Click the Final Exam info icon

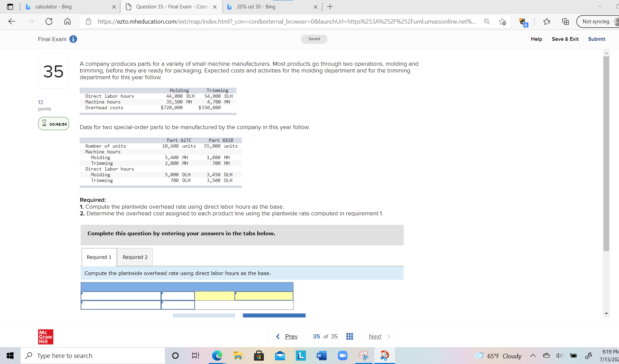coord(73,39)
